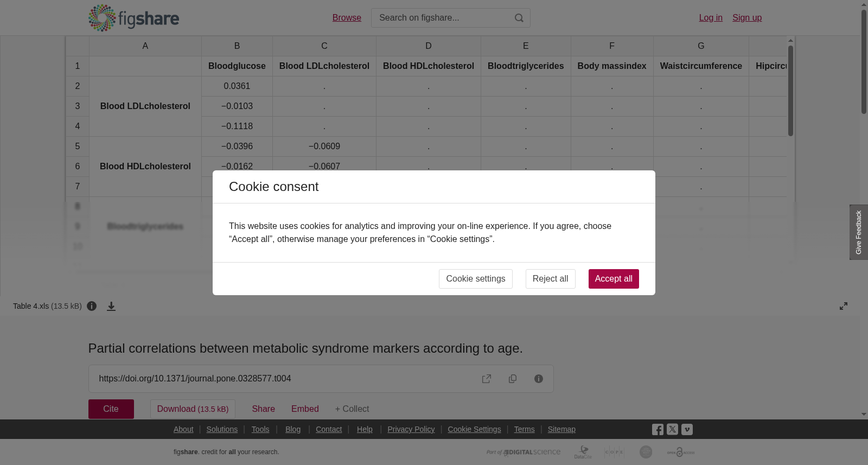Open the Solutions footer link
Screen dimensions: 868x465
point(222,429)
